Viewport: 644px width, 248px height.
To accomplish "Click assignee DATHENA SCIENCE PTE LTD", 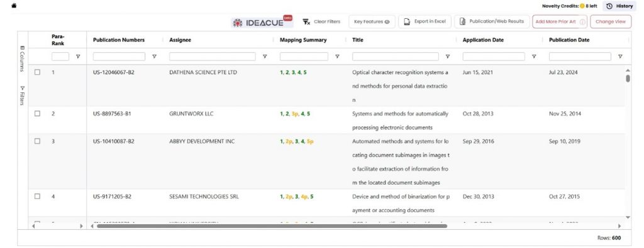I will pyautogui.click(x=203, y=72).
